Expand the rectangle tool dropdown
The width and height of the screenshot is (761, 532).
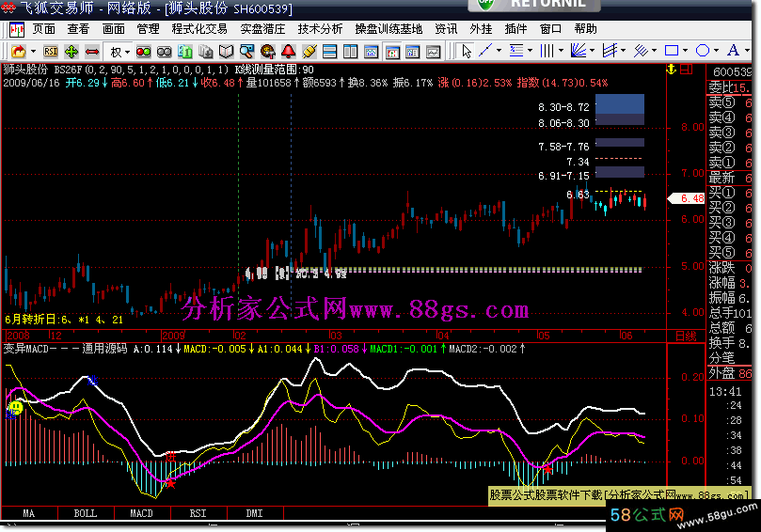[x=685, y=51]
